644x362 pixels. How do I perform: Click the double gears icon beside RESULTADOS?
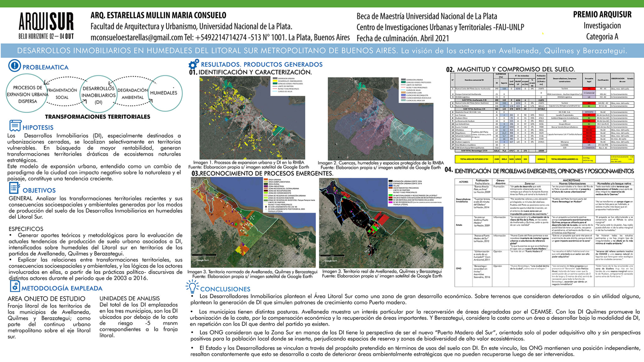point(194,64)
